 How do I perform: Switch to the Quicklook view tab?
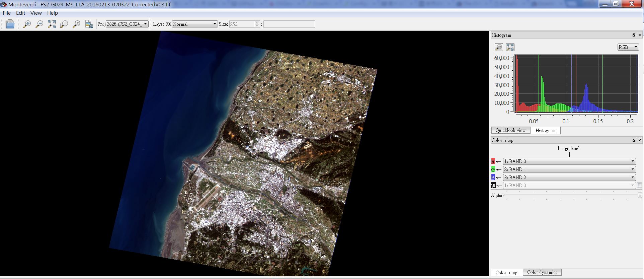[x=510, y=130]
